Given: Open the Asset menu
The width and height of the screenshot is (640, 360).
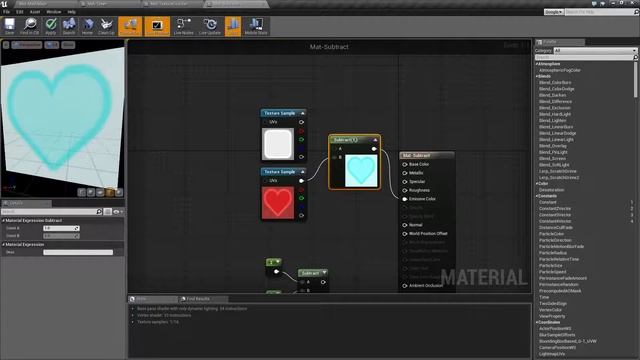Looking at the screenshot, I should pyautogui.click(x=35, y=12).
